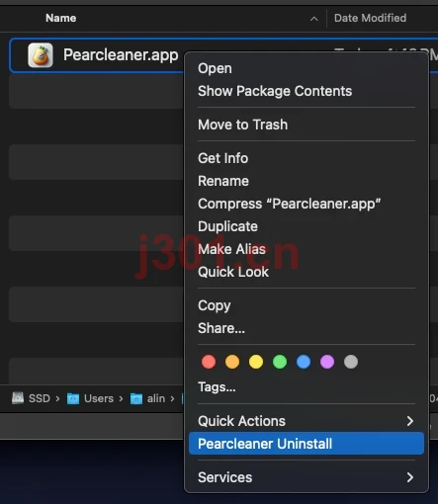Image resolution: width=438 pixels, height=504 pixels.
Task: Apply the red tag color
Action: tap(209, 362)
